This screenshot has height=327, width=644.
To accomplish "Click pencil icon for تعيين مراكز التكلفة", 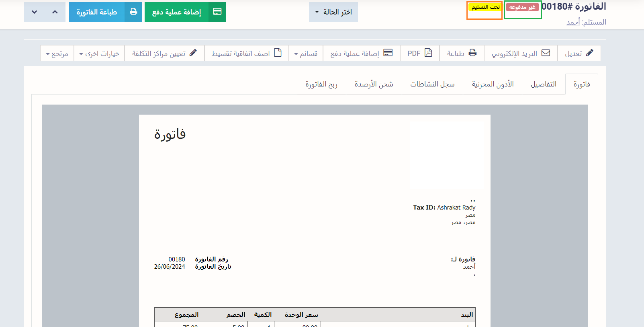I will pyautogui.click(x=193, y=53).
